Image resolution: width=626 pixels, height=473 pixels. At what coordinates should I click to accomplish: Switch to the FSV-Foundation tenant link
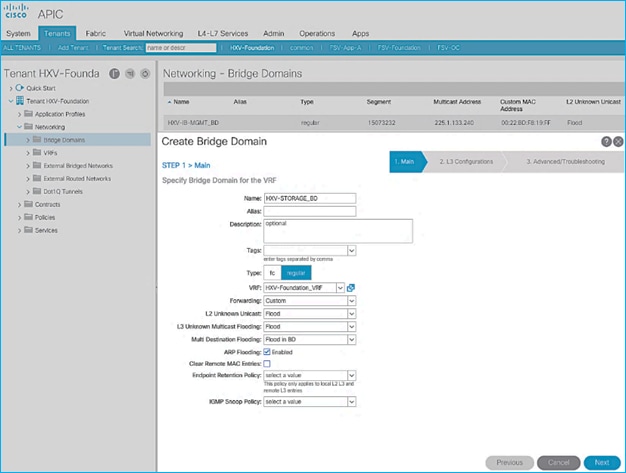[399, 47]
